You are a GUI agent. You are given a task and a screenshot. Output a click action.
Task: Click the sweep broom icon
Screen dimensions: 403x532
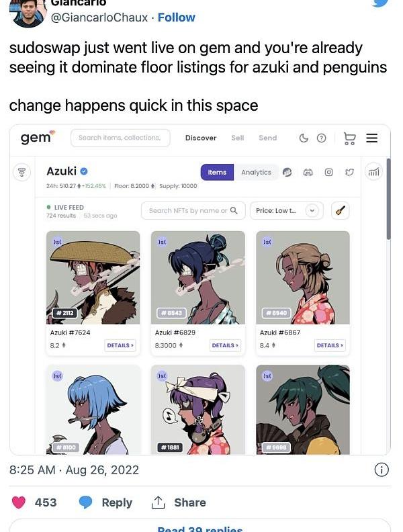341,211
